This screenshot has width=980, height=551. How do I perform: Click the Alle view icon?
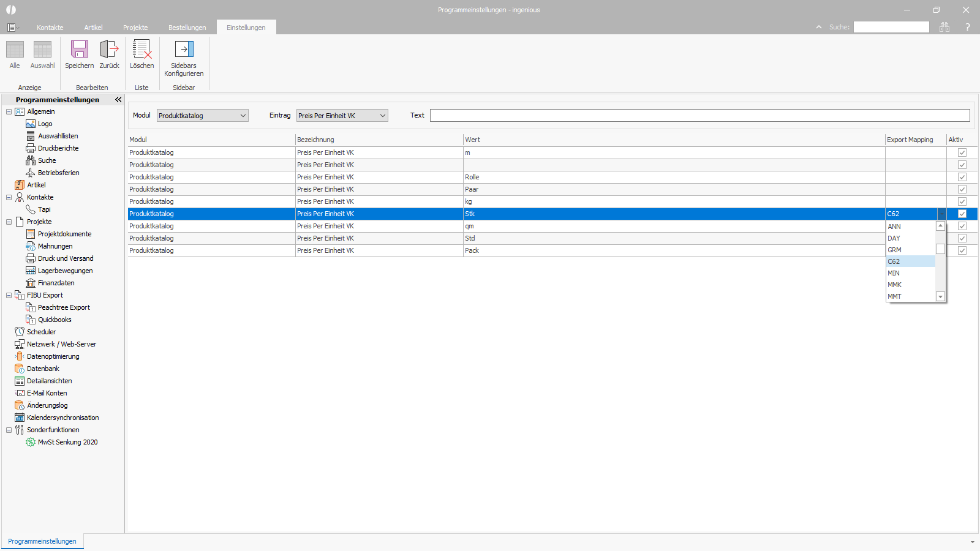pyautogui.click(x=15, y=50)
